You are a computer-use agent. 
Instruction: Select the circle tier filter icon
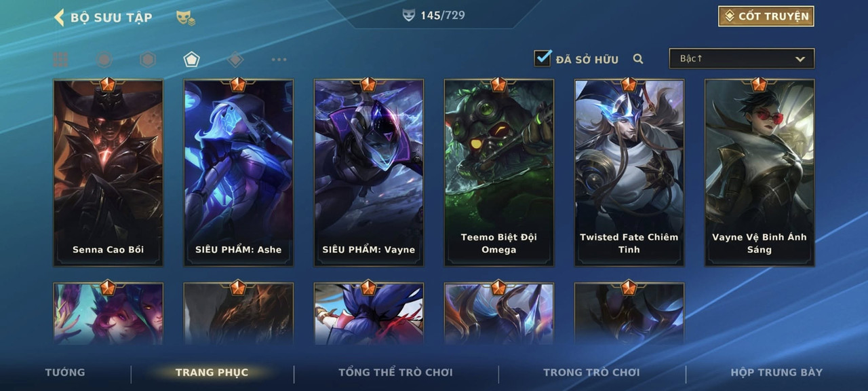104,60
